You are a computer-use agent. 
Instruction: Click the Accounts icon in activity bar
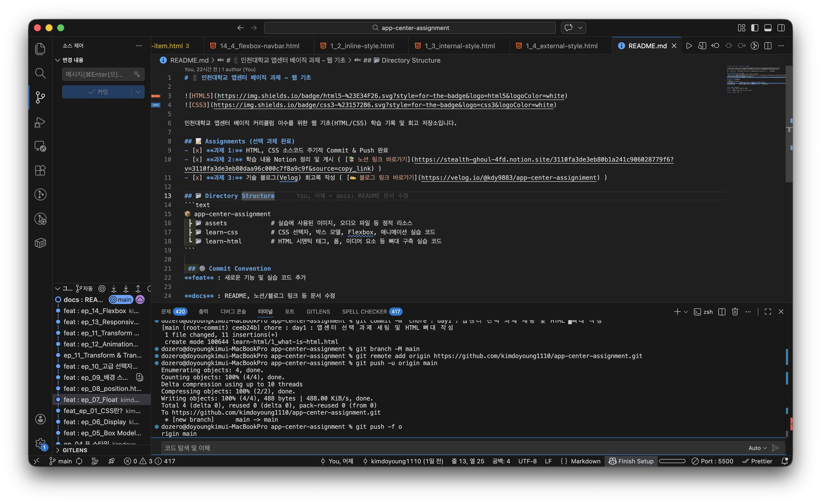[40, 419]
